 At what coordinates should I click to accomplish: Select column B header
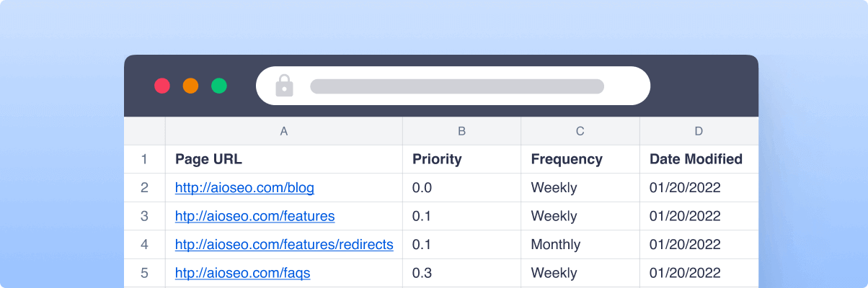[461, 131]
